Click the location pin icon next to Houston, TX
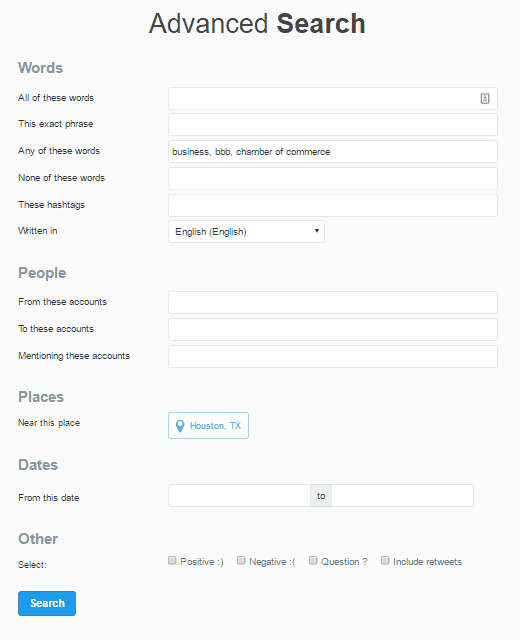 pyautogui.click(x=180, y=426)
